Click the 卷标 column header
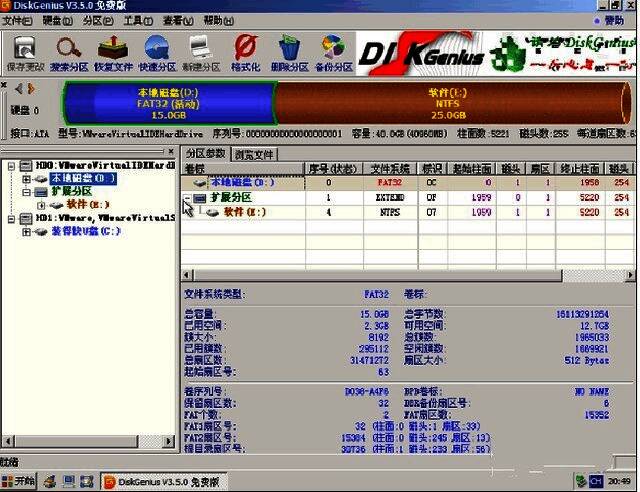This screenshot has height=492, width=640. point(243,169)
